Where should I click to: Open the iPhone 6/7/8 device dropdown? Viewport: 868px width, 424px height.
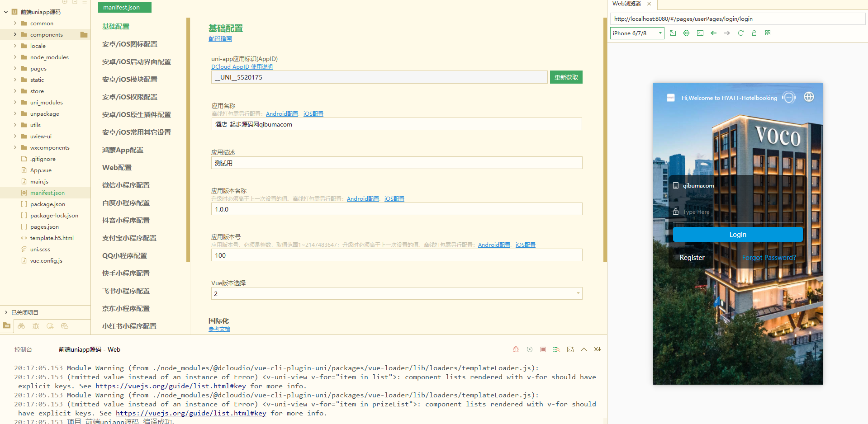[637, 33]
